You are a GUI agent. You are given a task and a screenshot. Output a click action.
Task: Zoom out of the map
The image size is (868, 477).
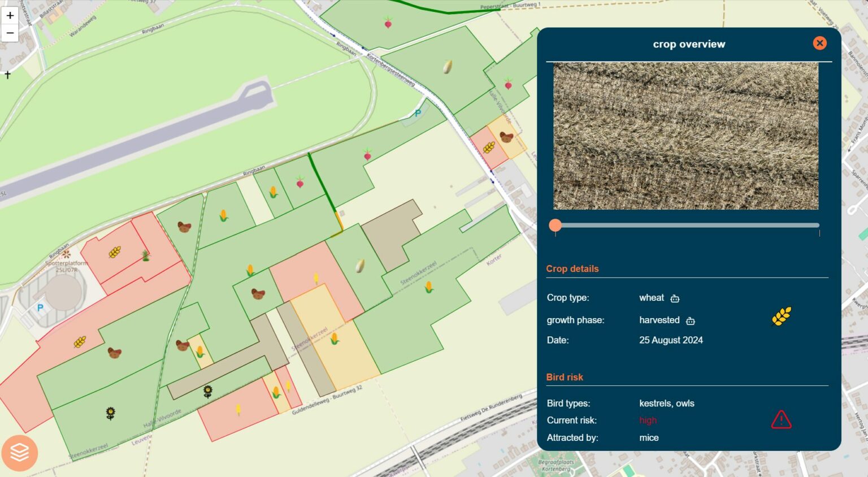click(10, 33)
